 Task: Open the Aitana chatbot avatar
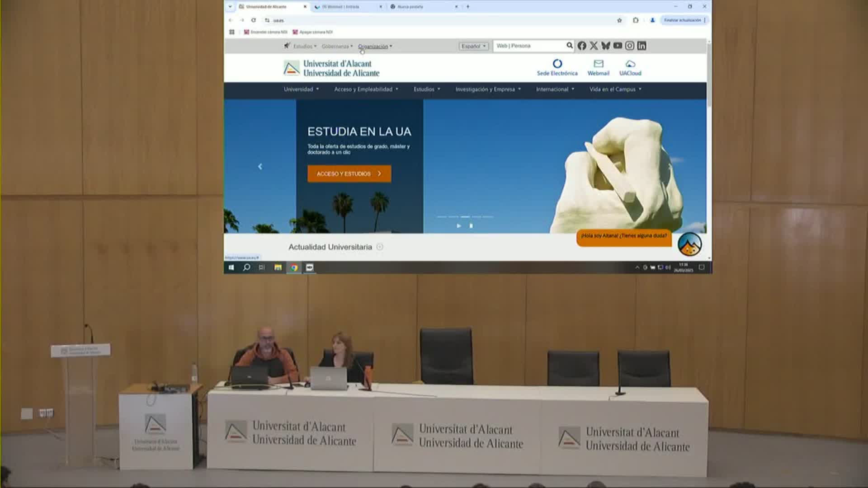(689, 244)
